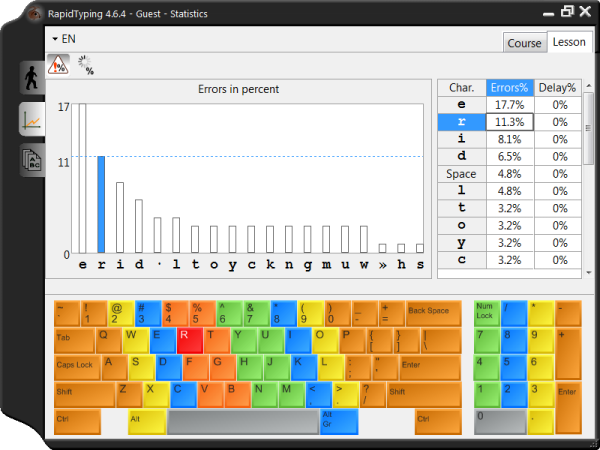Switch to the Lesson tab

569,42
